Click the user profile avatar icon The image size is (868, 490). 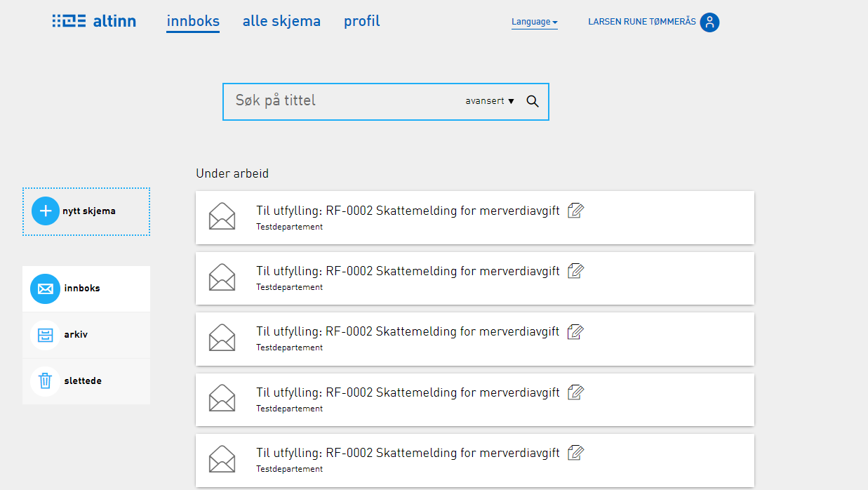point(709,22)
